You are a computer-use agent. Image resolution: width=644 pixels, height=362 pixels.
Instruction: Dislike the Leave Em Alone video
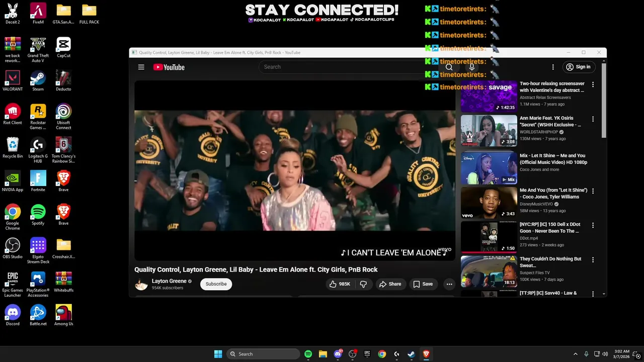click(x=363, y=284)
